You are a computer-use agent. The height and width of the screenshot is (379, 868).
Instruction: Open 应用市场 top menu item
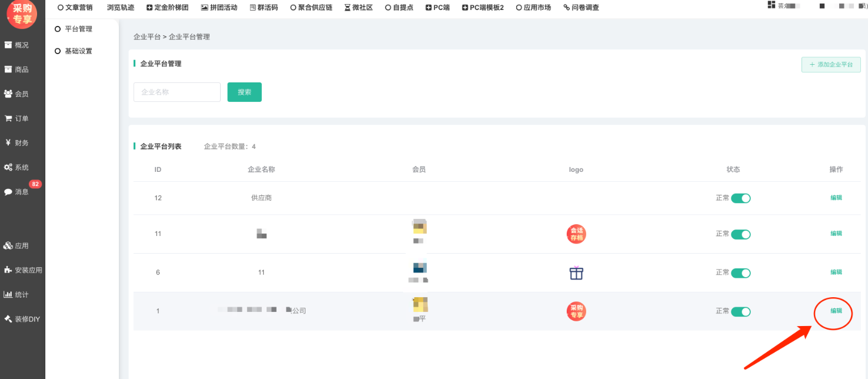coord(533,8)
